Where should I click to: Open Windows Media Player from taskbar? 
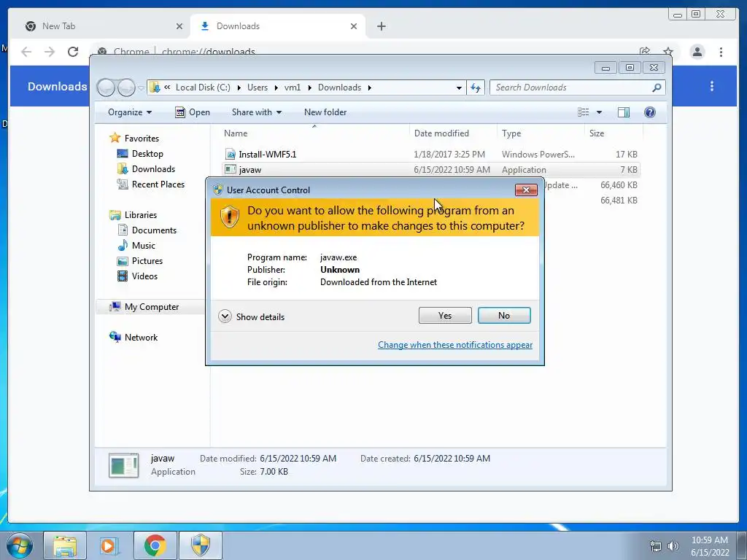109,545
